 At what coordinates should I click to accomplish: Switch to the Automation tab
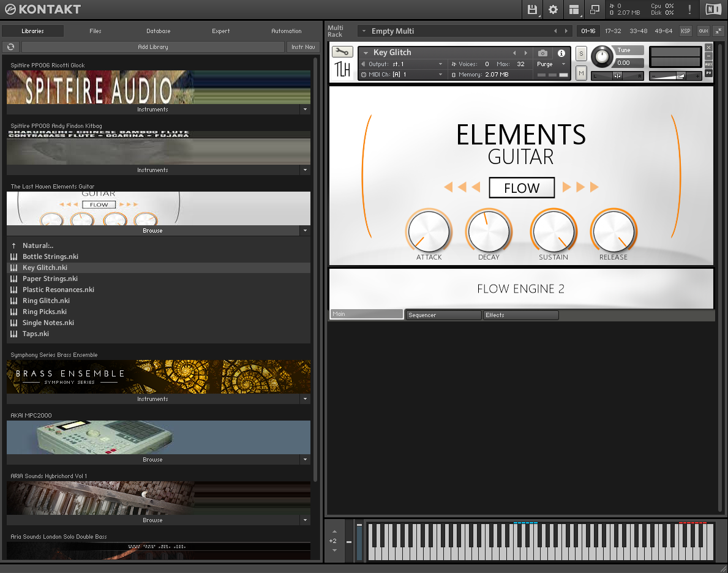point(286,31)
